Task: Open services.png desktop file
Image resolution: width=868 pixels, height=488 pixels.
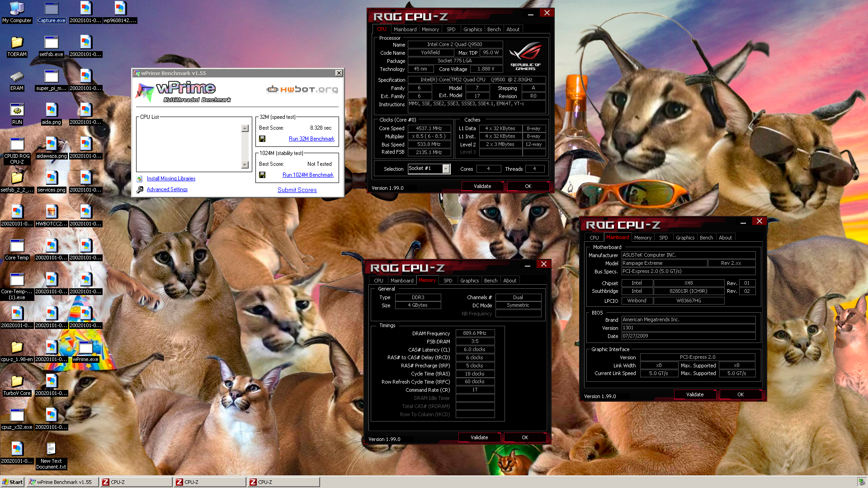Action: [51, 182]
